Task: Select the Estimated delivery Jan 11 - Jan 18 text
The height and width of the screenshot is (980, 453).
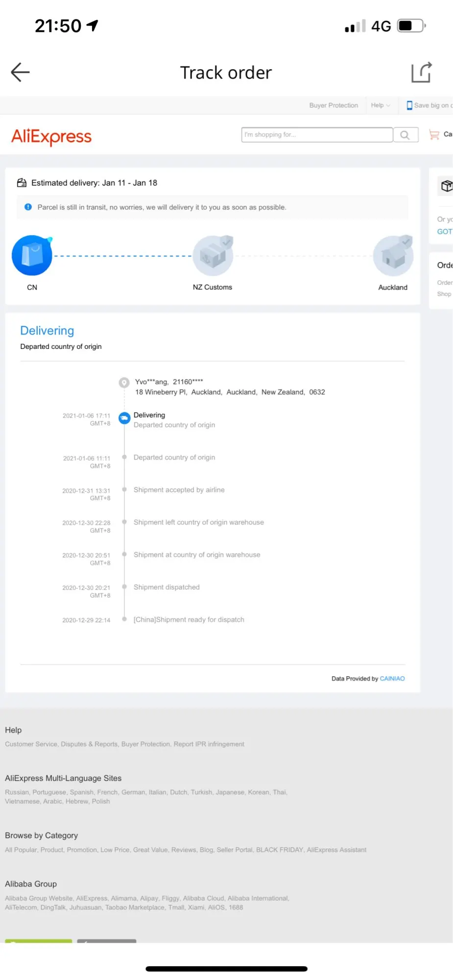Action: (95, 183)
